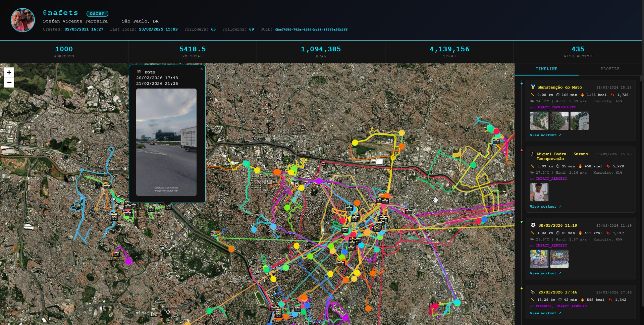Click the Following count 69

252,30
